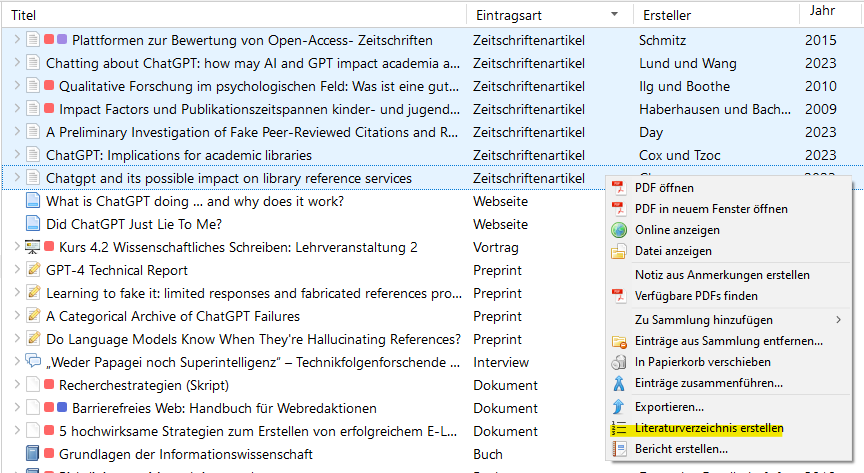Click the year '2015' for Schmitz
864x473 pixels.
(820, 40)
